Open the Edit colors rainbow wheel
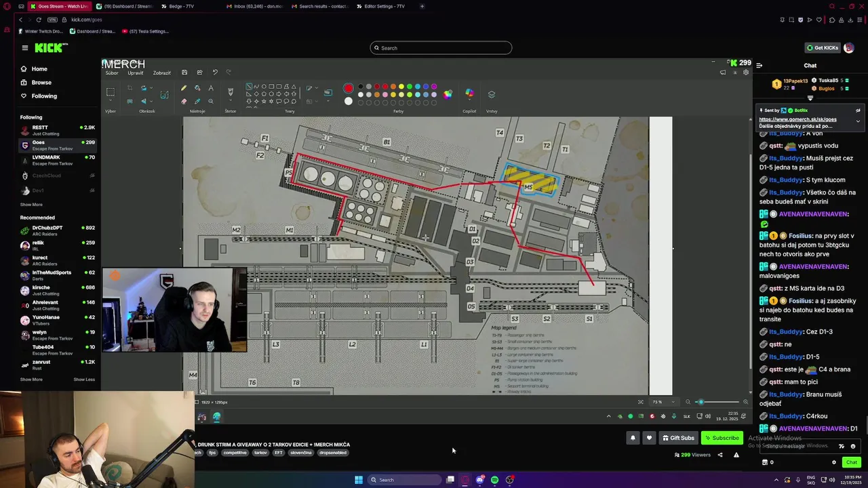 (x=448, y=94)
